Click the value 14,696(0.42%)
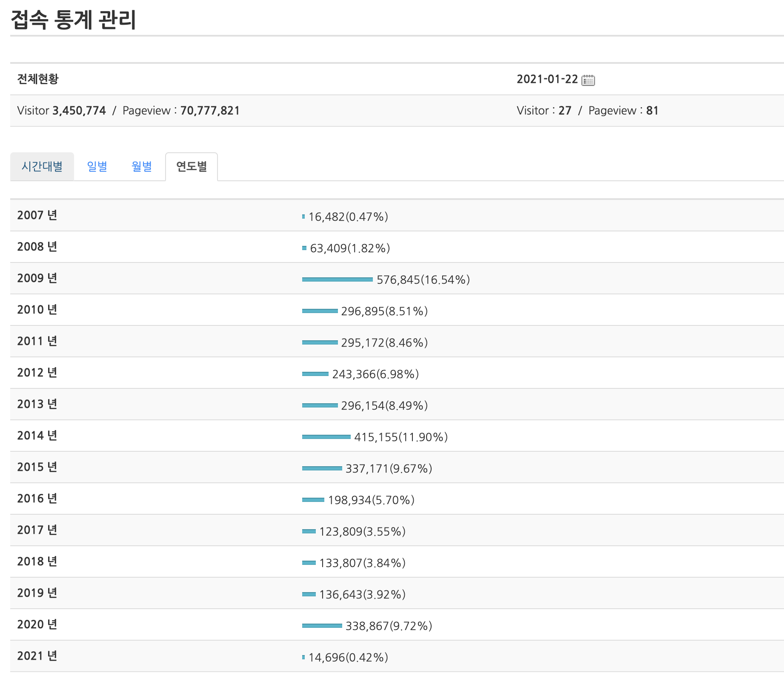The height and width of the screenshot is (684, 784). pos(348,658)
